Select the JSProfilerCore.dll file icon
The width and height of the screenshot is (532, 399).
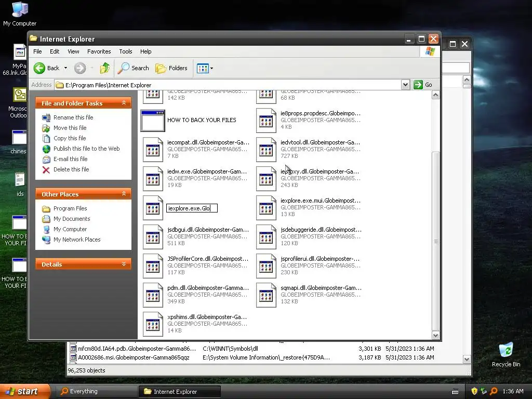click(x=153, y=267)
